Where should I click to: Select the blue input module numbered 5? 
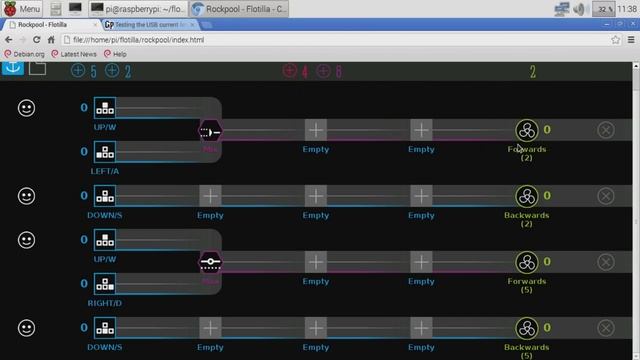(84, 71)
